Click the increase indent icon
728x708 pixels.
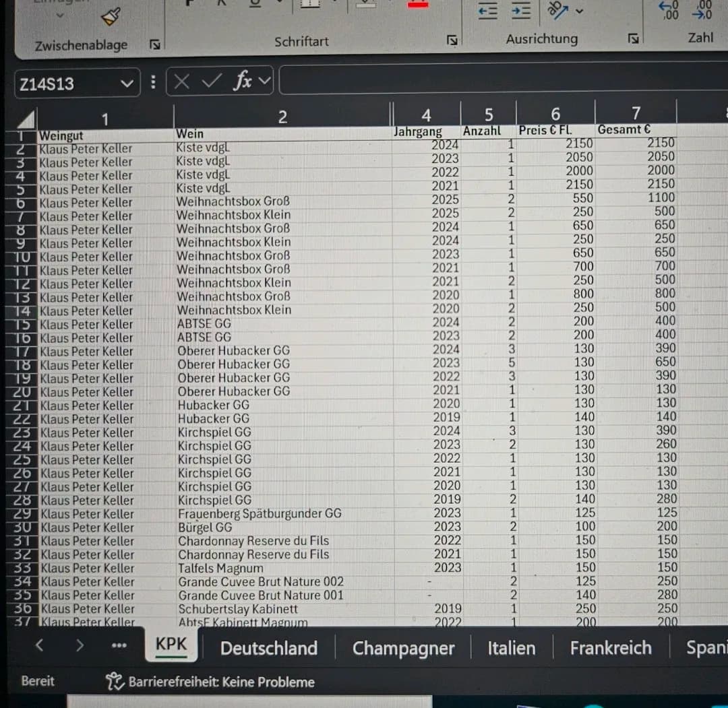pos(521,11)
